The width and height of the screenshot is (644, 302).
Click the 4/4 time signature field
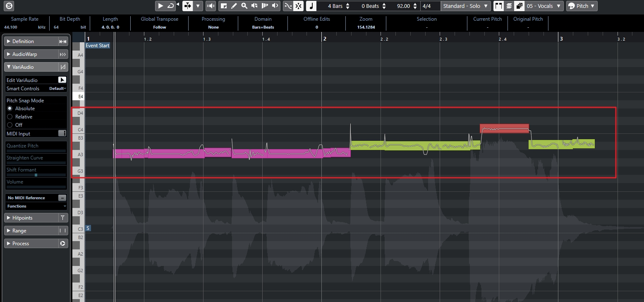tap(430, 6)
